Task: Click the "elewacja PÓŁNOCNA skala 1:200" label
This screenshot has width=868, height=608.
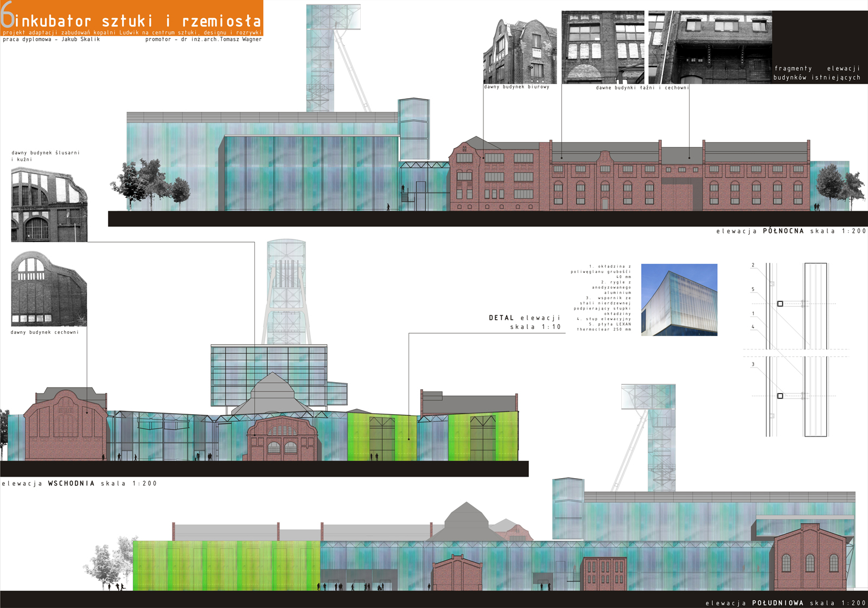Action: (x=790, y=231)
